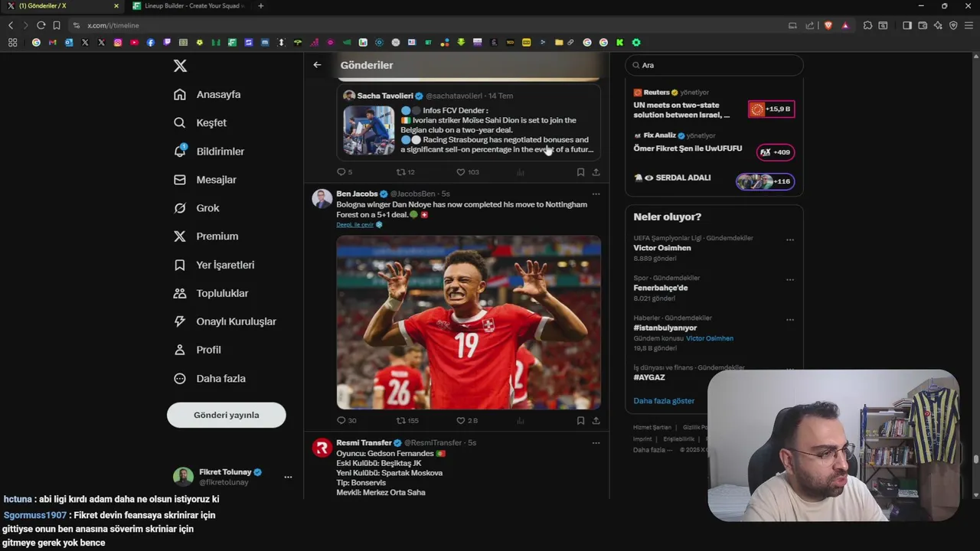
Task: Open Topluluklar communities
Action: (x=211, y=293)
